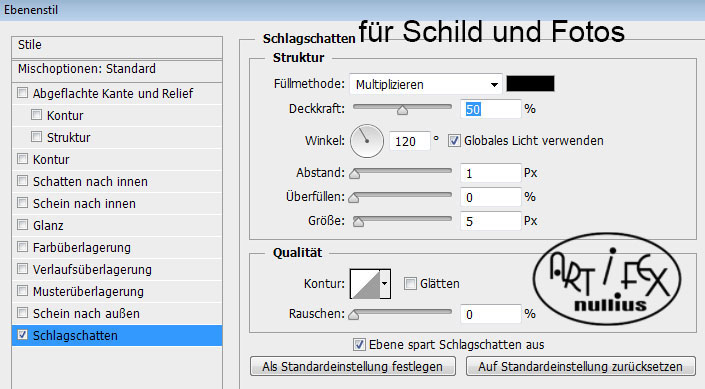Enable the Glätten checkbox
The height and width of the screenshot is (389, 705).
click(x=410, y=283)
